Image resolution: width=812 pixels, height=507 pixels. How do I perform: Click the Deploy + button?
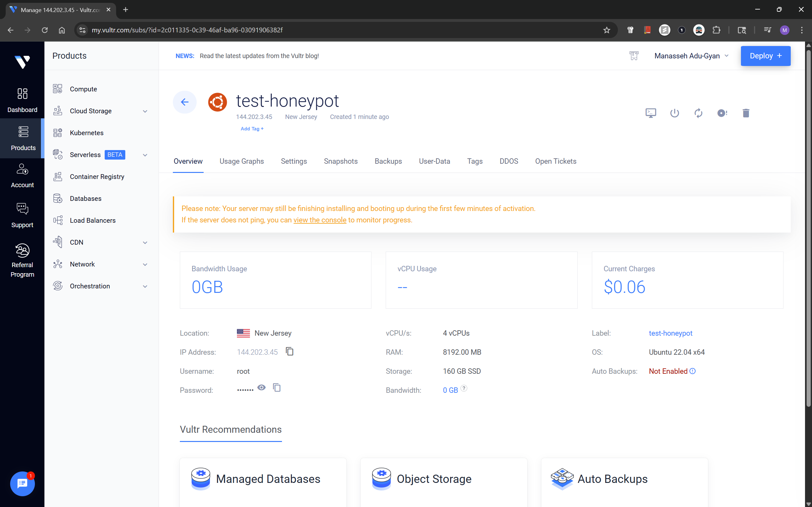point(765,56)
